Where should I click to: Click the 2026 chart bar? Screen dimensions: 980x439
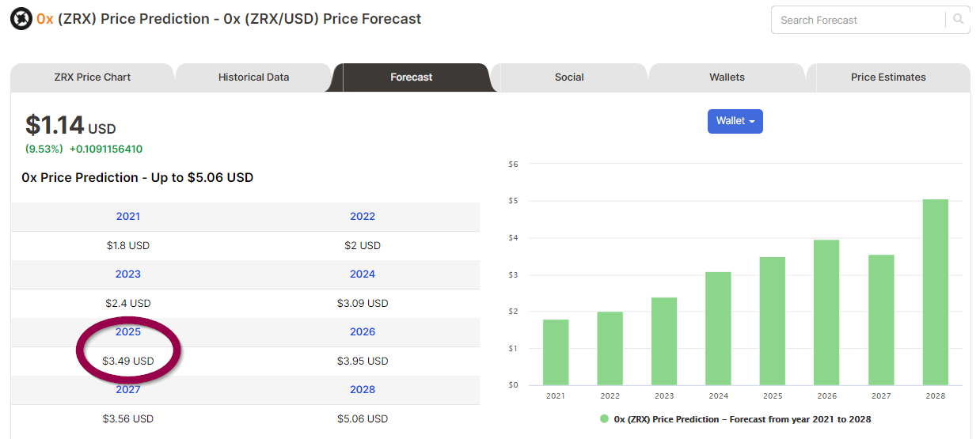click(x=826, y=312)
